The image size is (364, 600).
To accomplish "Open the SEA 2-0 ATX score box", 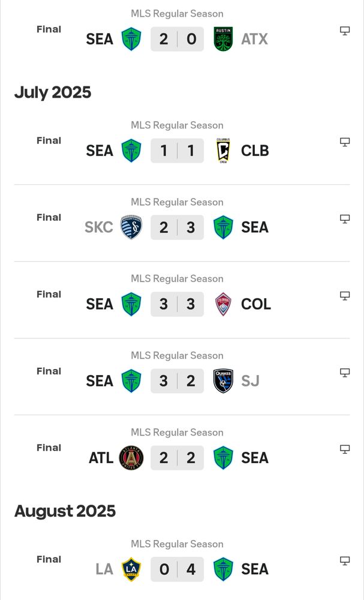I will pos(177,39).
